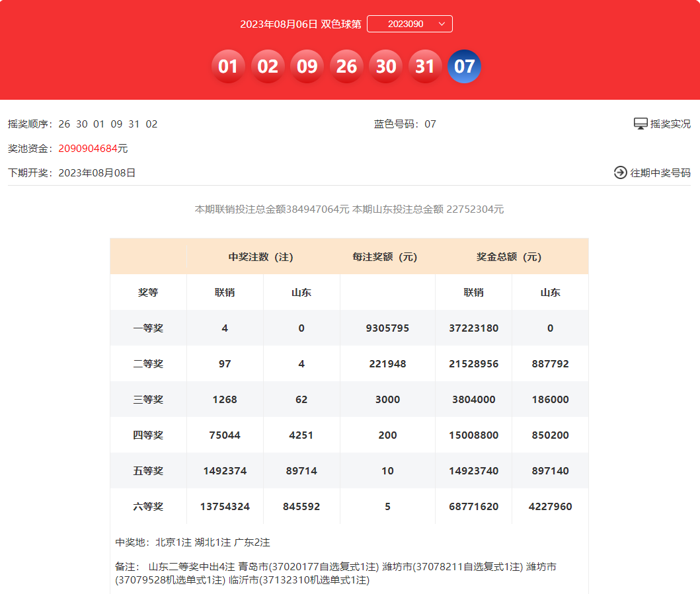700x594 pixels.
Task: Click Shandong sixth prize total 4227960
Action: point(551,507)
